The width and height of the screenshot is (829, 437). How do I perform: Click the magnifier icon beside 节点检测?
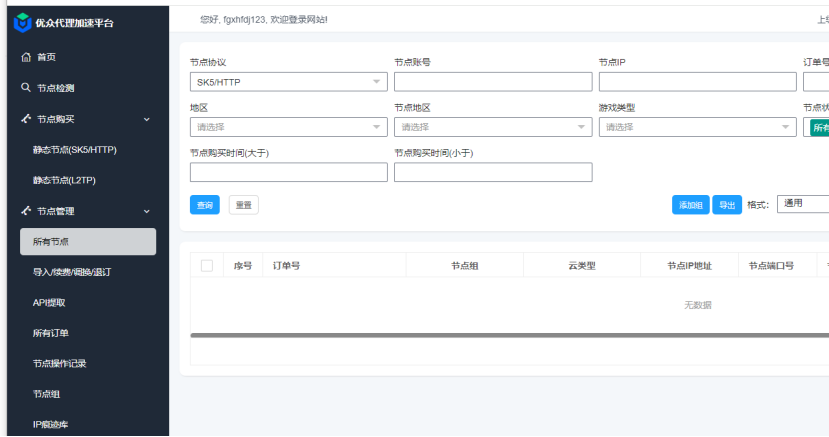click(x=26, y=88)
